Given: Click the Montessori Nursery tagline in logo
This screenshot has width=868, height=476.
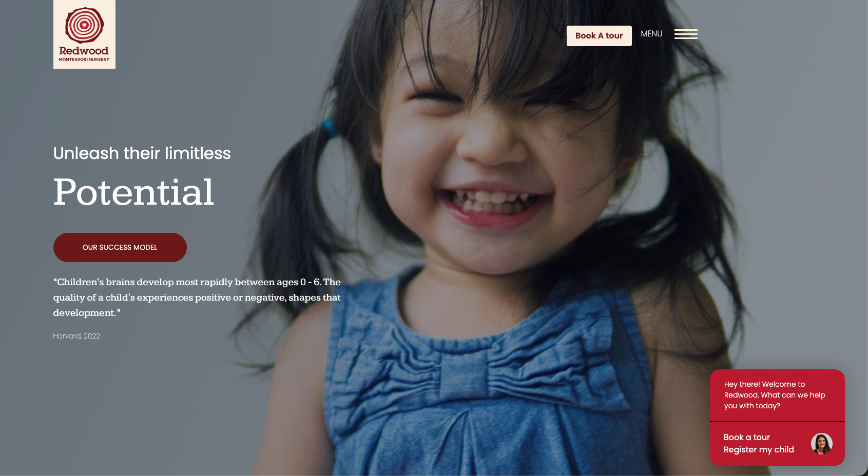Looking at the screenshot, I should (84, 60).
